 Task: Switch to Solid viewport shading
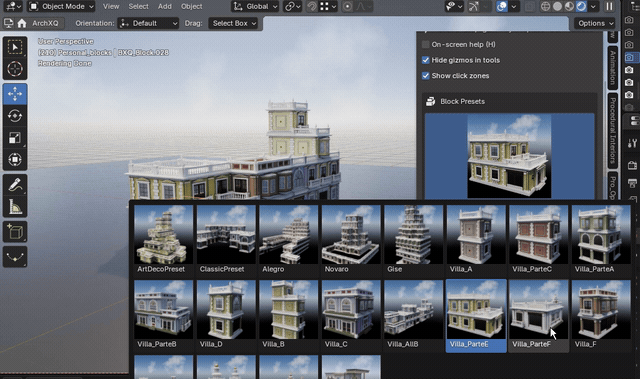(x=557, y=7)
